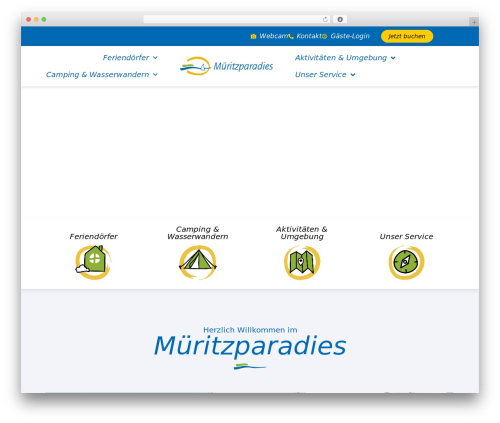This screenshot has height=423, width=500.
Task: Expand the Unser Service chevron
Action: [353, 75]
